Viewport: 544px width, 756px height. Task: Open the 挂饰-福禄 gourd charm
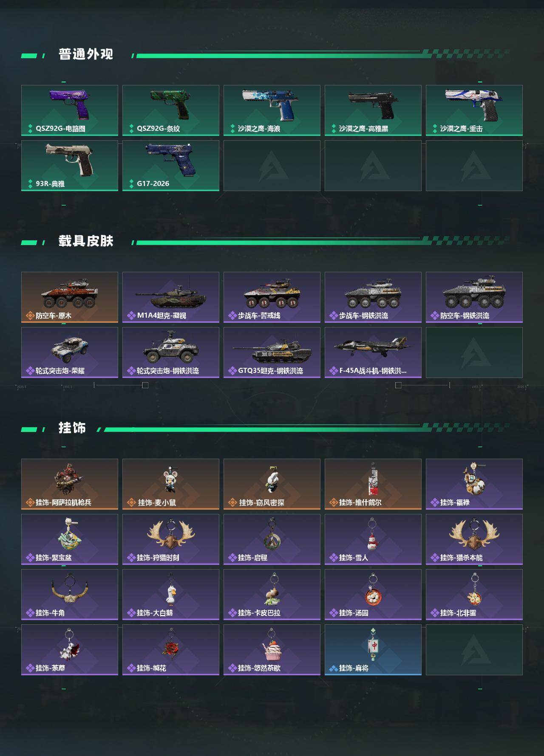[474, 484]
